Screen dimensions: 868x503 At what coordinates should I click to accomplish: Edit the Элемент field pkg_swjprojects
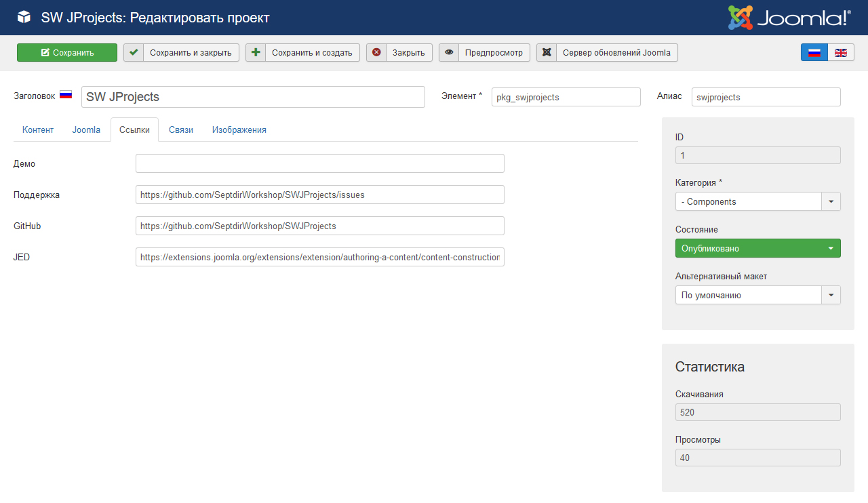click(x=566, y=97)
